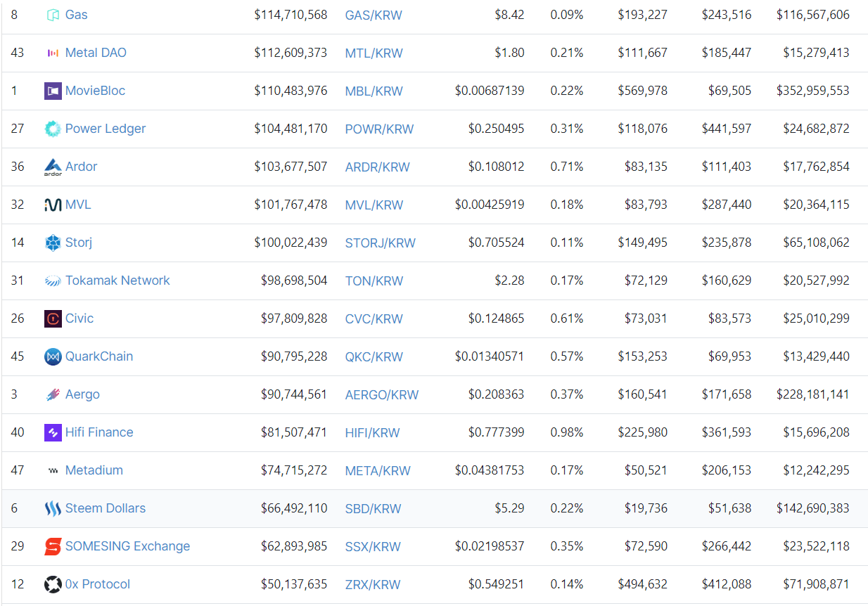The width and height of the screenshot is (868, 606).
Task: Select the $352,959,553 volume cell
Action: (x=812, y=91)
